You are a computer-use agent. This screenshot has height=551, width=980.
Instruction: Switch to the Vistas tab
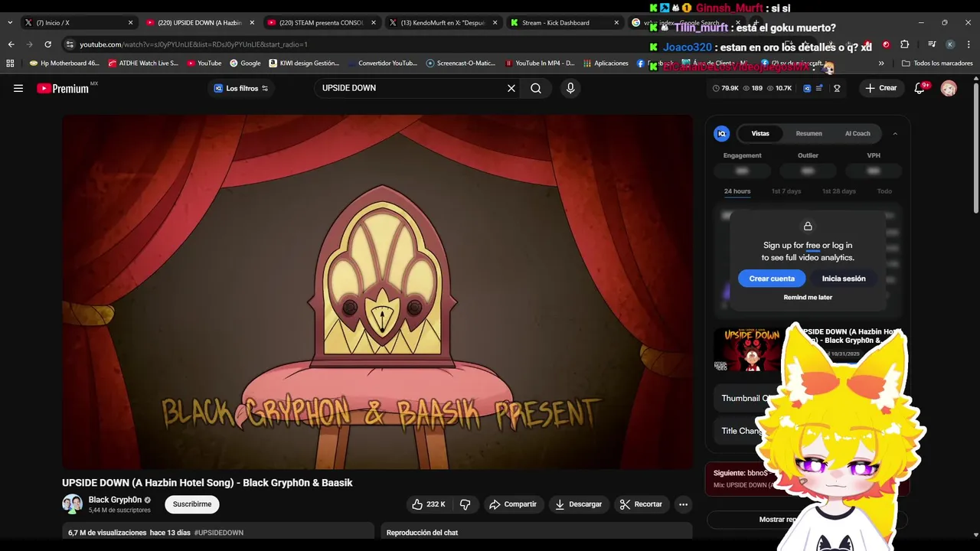[x=760, y=133]
